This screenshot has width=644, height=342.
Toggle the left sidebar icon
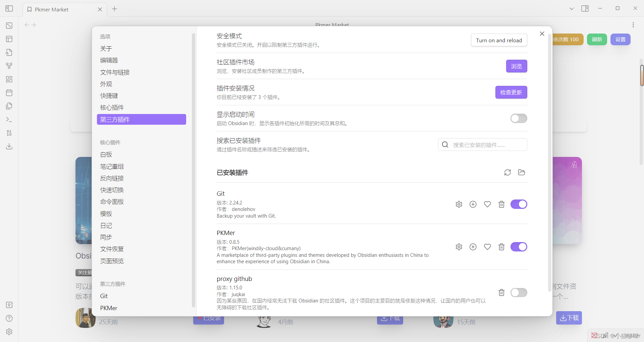click(9, 8)
